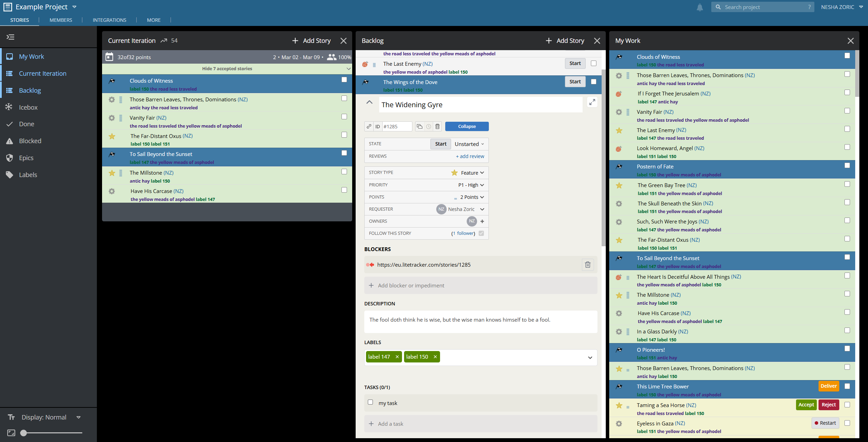Clone the story using the copy icon
The image size is (868, 442).
(x=420, y=127)
